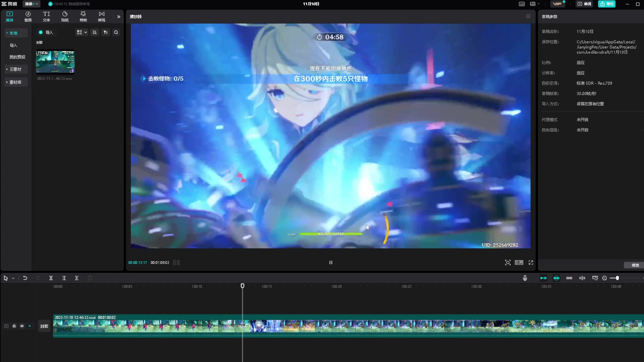Mute the main track audio
This screenshot has height=362, width=644.
point(30,326)
